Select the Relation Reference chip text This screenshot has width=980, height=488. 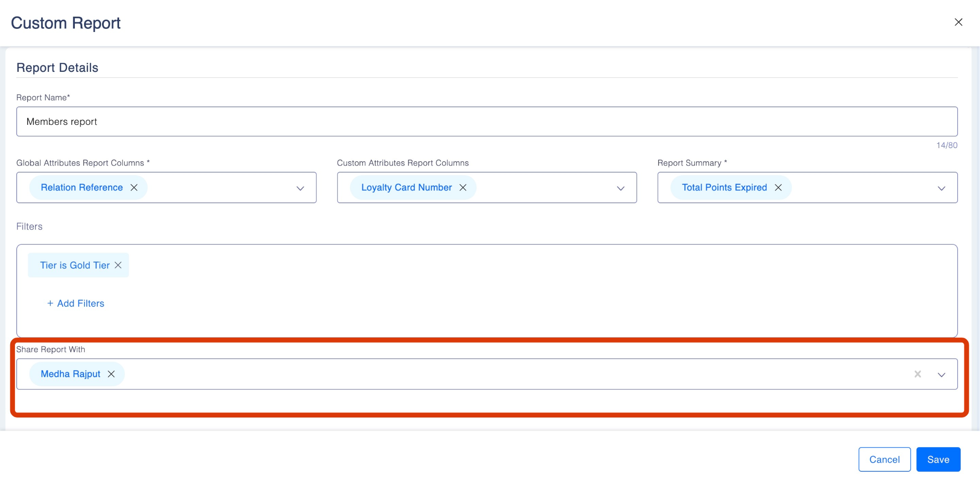point(81,187)
